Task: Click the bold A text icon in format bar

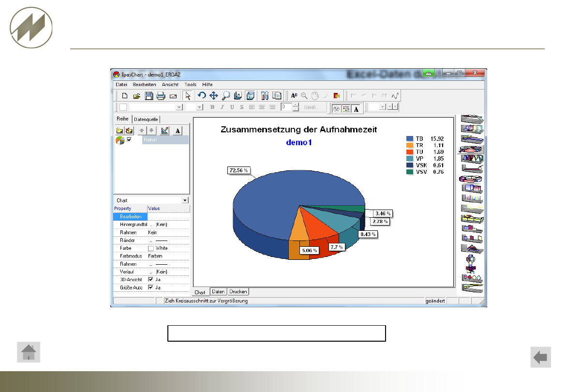Action: point(356,109)
